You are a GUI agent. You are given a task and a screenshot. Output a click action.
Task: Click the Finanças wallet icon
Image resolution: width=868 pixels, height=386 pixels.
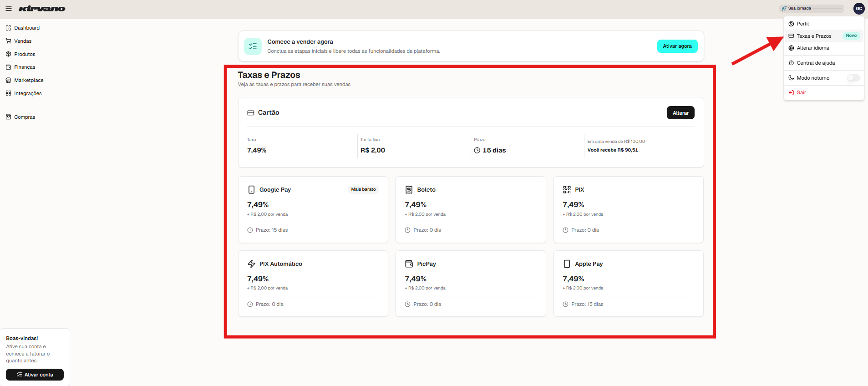click(8, 67)
